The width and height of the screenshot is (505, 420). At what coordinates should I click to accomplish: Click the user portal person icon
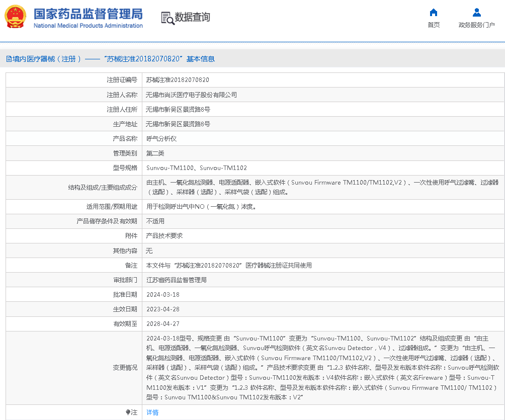pyautogui.click(x=476, y=13)
